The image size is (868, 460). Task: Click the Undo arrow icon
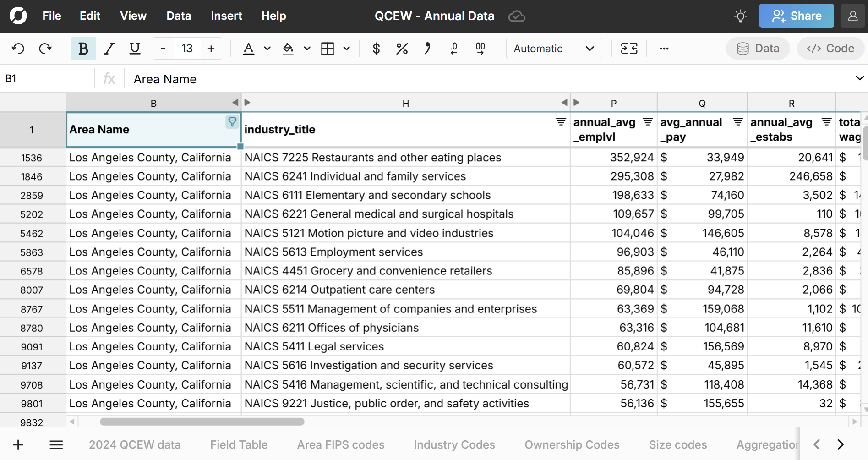pyautogui.click(x=18, y=49)
